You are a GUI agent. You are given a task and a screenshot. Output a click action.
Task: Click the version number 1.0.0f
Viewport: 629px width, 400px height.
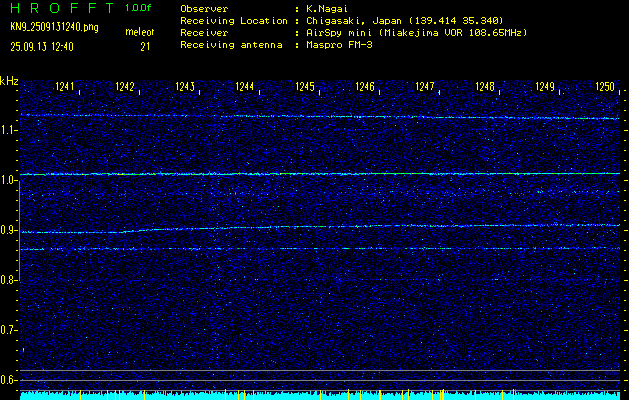[x=138, y=8]
